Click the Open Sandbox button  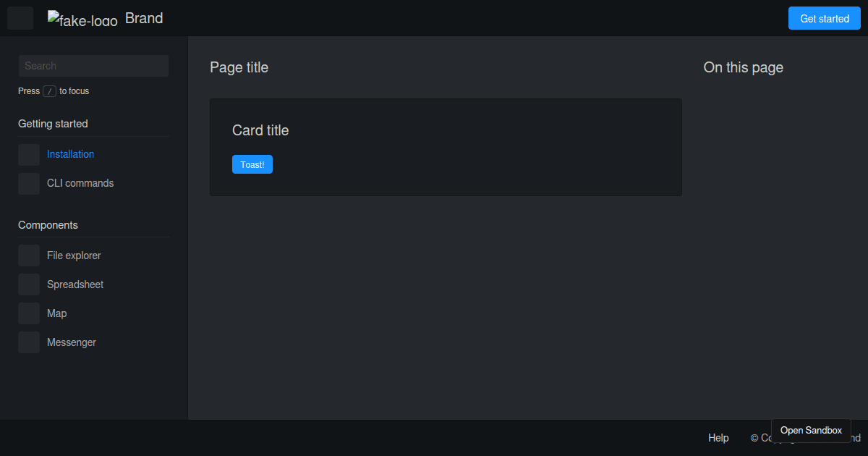point(811,430)
